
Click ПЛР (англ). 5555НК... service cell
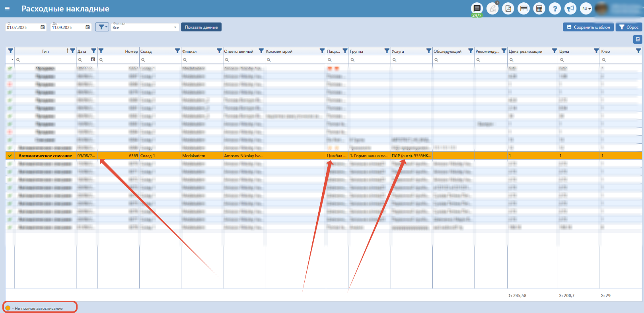(411, 156)
